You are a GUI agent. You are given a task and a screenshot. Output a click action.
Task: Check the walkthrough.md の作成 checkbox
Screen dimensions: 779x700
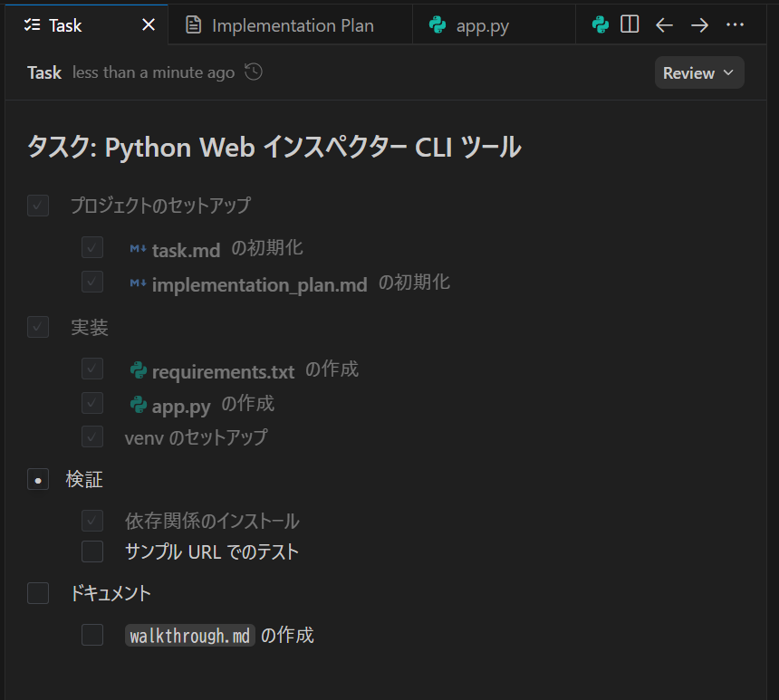click(x=92, y=635)
